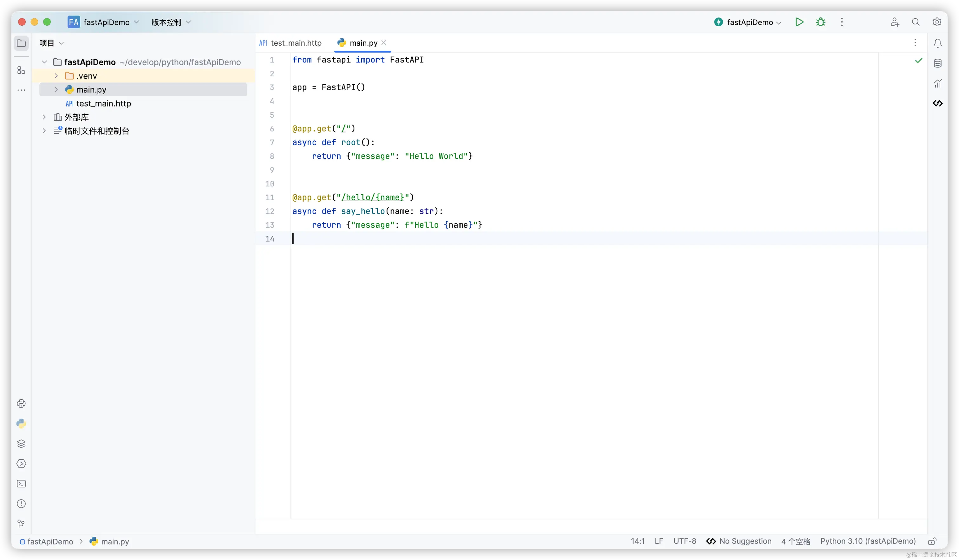Click the Python 3.10 interpreter selector

pyautogui.click(x=868, y=541)
